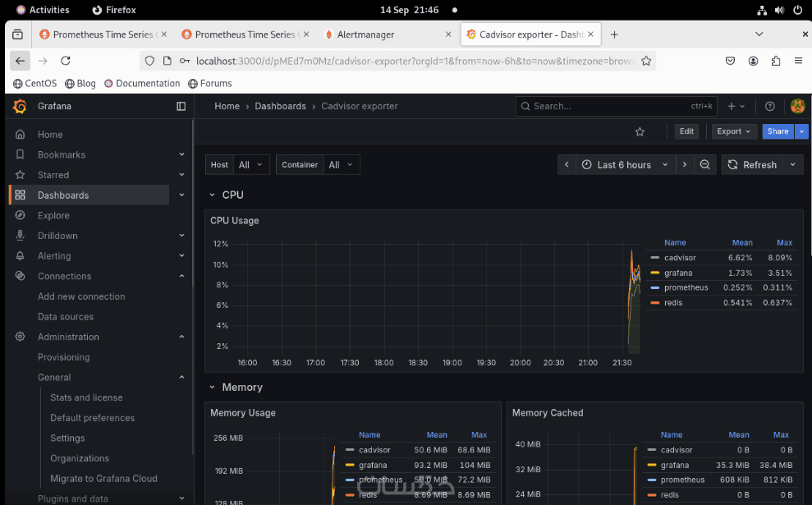The height and width of the screenshot is (505, 812).
Task: Open the help question-mark icon
Action: (770, 106)
